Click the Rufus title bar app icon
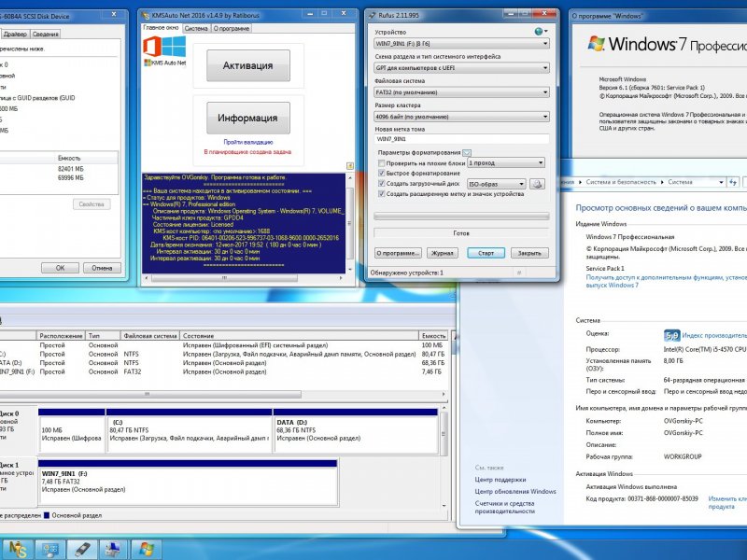 pos(372,15)
